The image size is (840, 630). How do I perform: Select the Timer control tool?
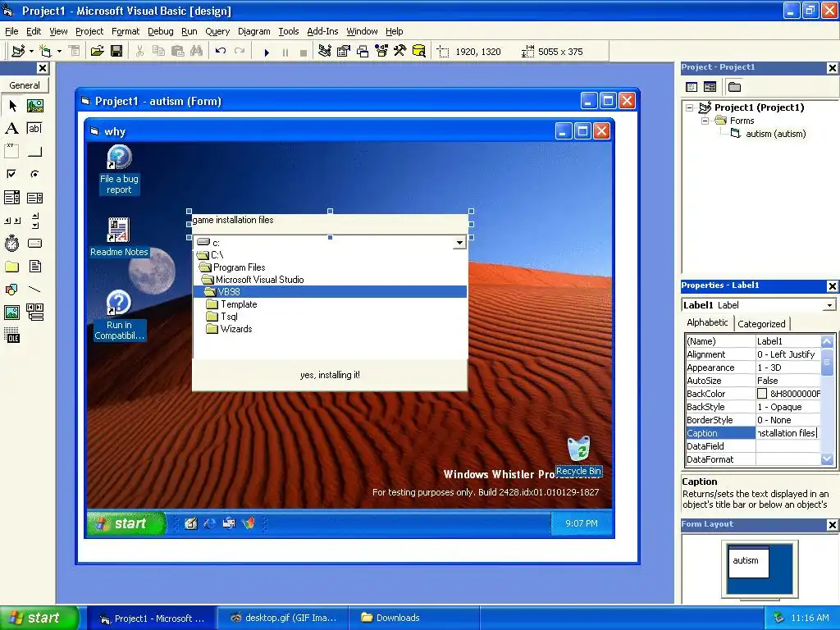pyautogui.click(x=11, y=244)
